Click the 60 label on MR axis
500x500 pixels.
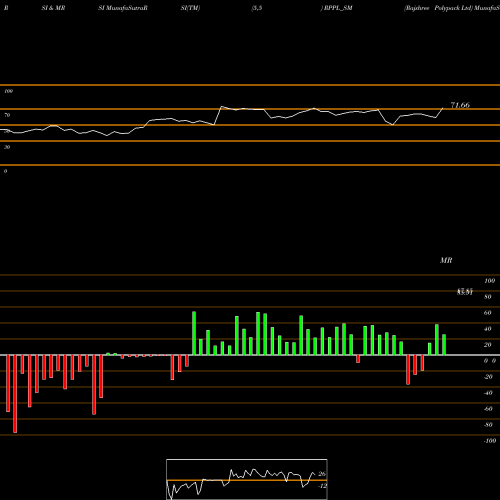[488, 313]
